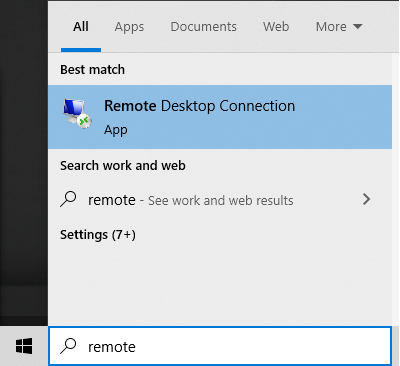The image size is (400, 366).
Task: Switch to the All tab
Action: pyautogui.click(x=81, y=27)
